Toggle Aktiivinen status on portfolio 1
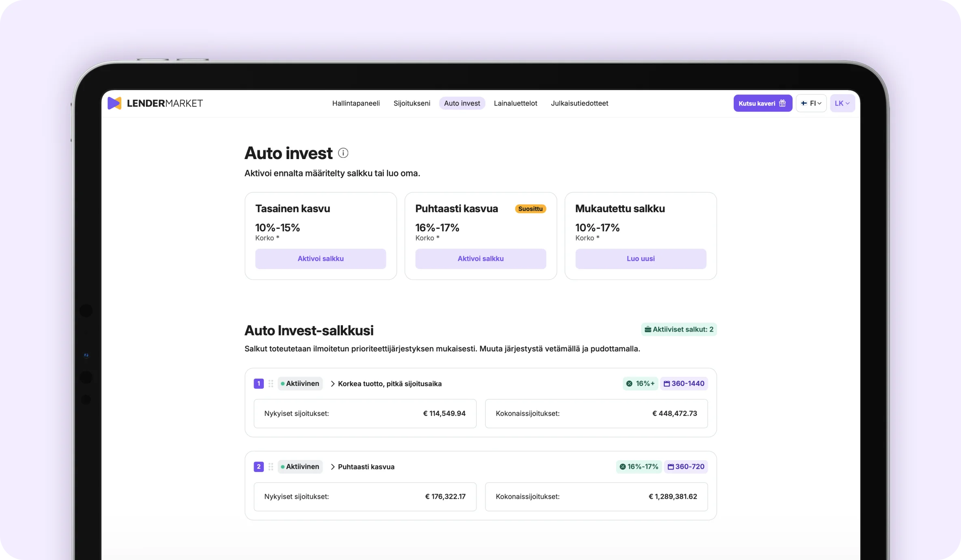The image size is (961, 560). tap(300, 383)
